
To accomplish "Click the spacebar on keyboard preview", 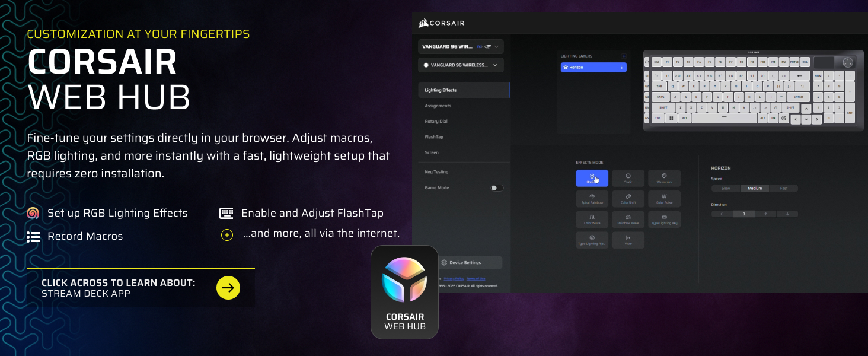I will click(725, 118).
